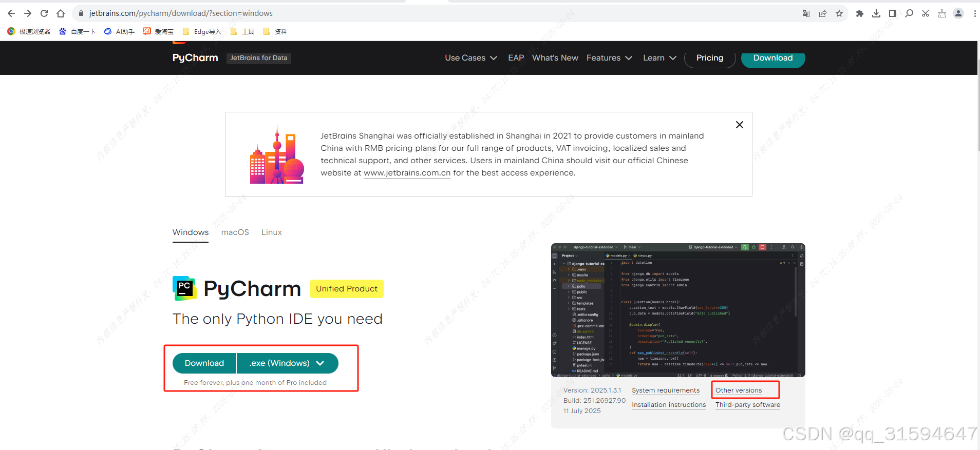Click the JetBrains for Data badge
The height and width of the screenshot is (450, 980).
[x=259, y=58]
